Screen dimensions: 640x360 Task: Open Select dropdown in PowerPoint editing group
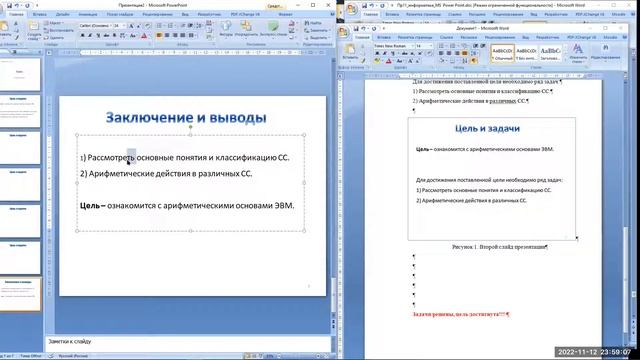tap(316, 38)
